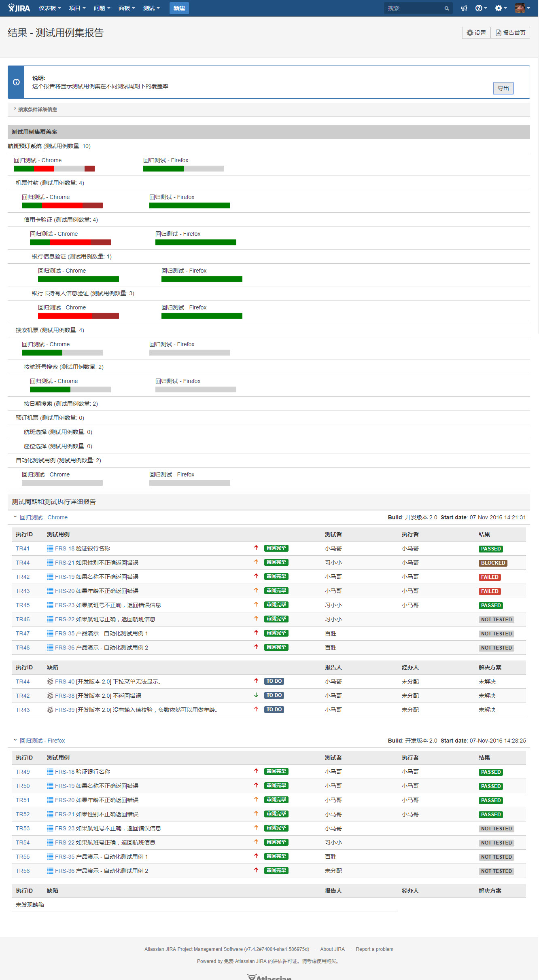Open execution TR50 link
Screen dimensions: 539x980
pyautogui.click(x=23, y=786)
